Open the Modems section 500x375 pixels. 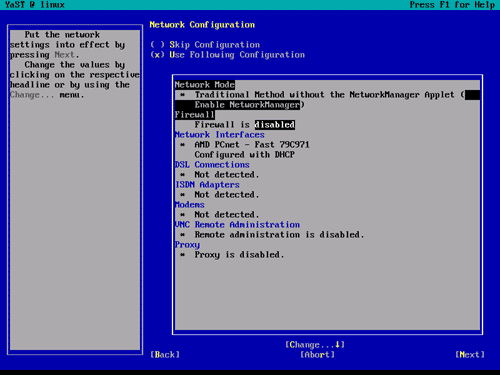(190, 205)
